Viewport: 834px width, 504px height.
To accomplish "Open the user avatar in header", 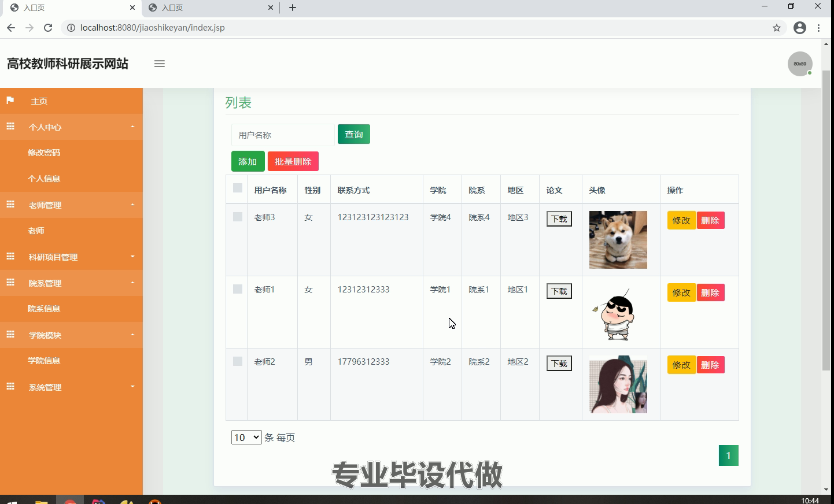I will pos(800,64).
